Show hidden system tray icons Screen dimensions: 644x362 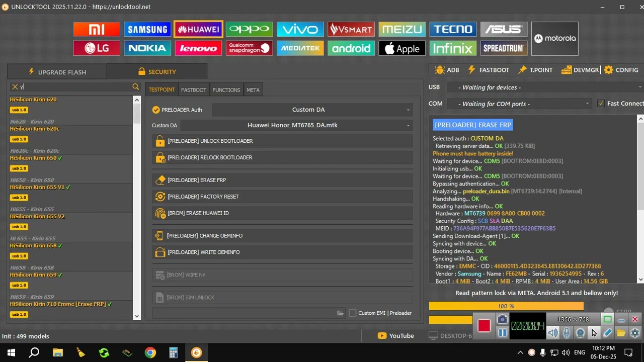520,352
